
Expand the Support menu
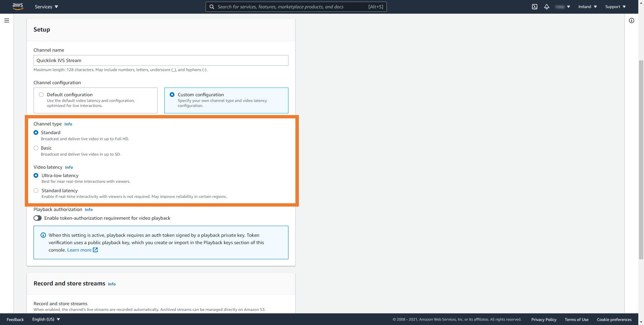point(615,7)
